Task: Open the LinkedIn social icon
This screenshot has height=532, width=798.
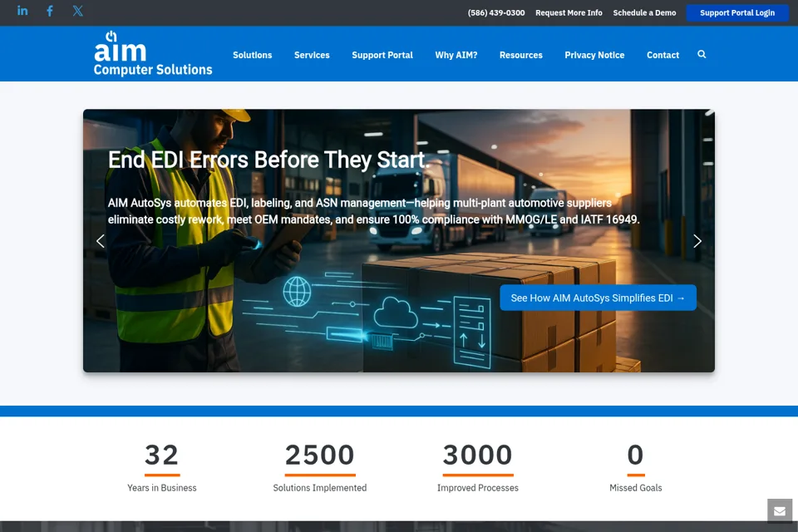Action: (22, 11)
